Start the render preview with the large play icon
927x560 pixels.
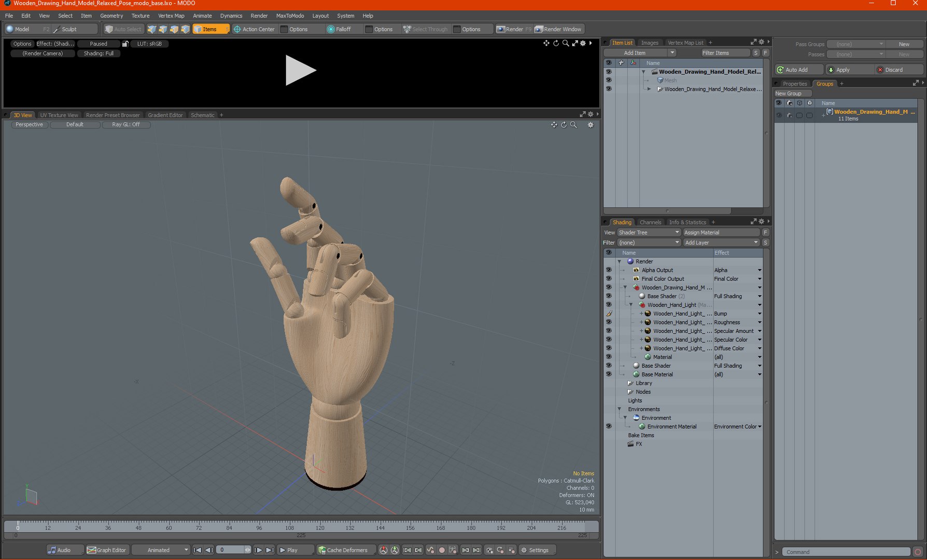(300, 70)
